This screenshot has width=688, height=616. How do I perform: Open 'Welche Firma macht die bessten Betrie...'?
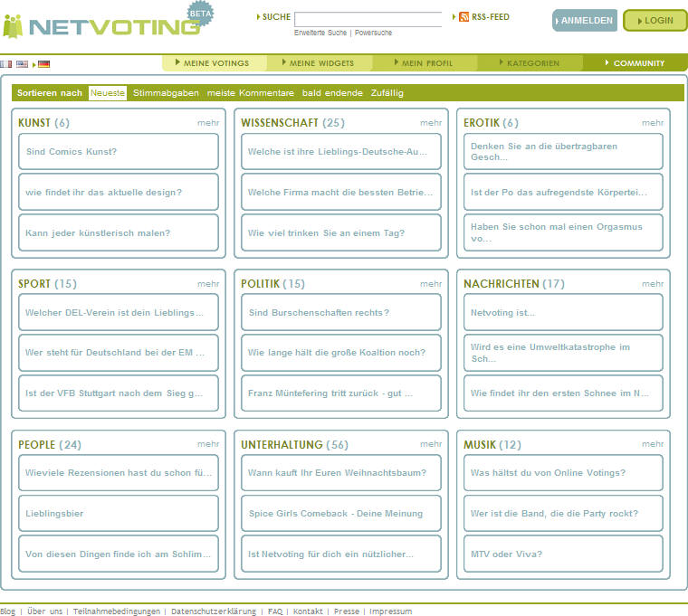pos(341,192)
